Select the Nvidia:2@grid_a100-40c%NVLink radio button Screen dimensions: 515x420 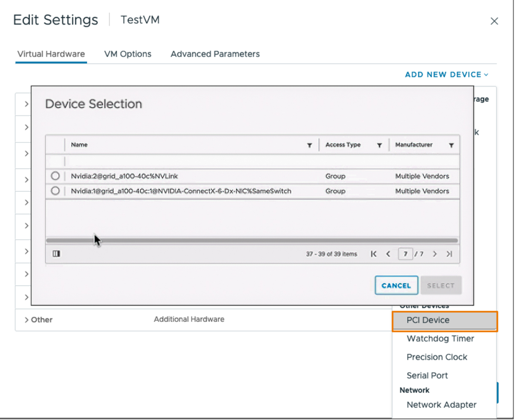click(55, 176)
